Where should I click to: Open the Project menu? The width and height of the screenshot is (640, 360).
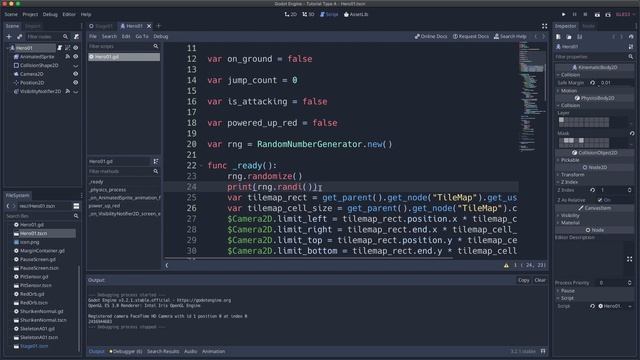30,14
